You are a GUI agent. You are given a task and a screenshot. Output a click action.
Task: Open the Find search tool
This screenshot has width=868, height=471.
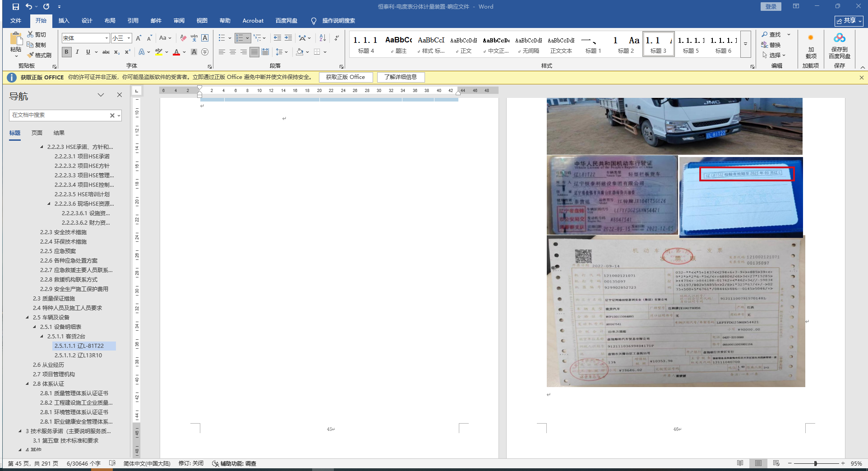(771, 35)
